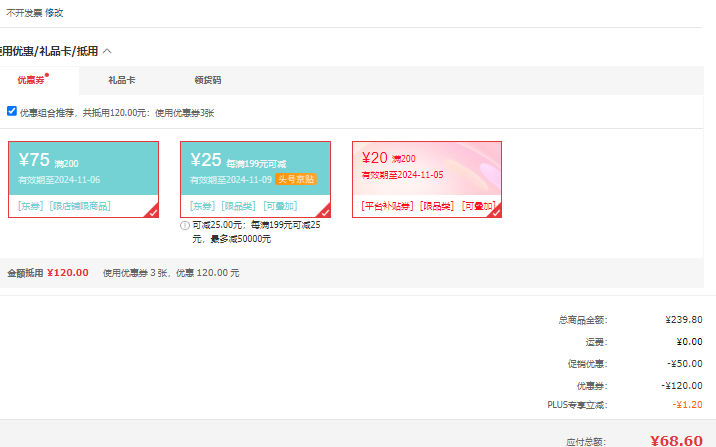Click the 头号京贴 orange badge
This screenshot has width=716, height=447.
(x=296, y=179)
